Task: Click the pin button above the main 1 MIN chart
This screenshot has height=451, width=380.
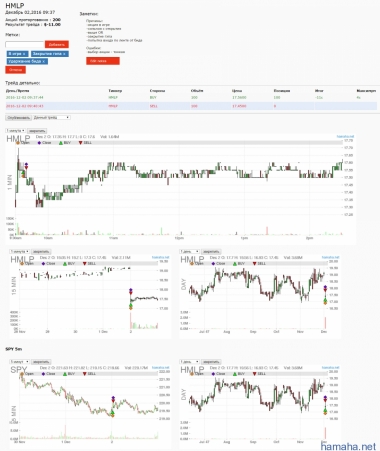Action: coord(37,131)
